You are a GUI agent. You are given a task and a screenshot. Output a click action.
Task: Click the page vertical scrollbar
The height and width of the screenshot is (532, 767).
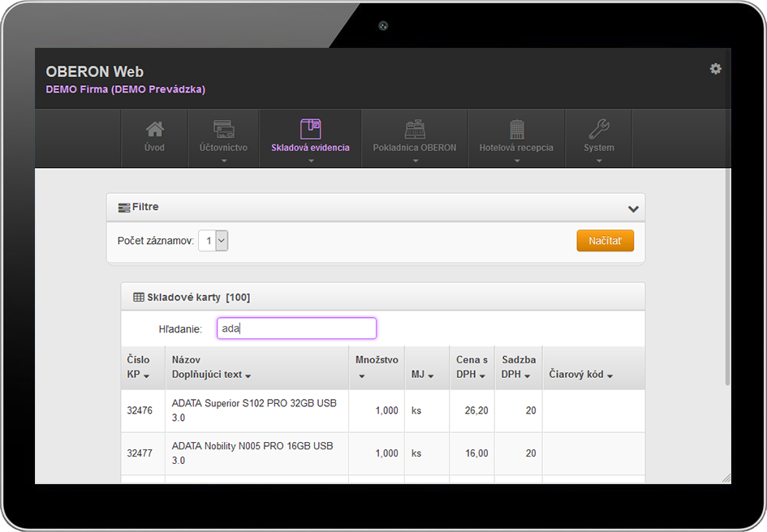coord(727,277)
